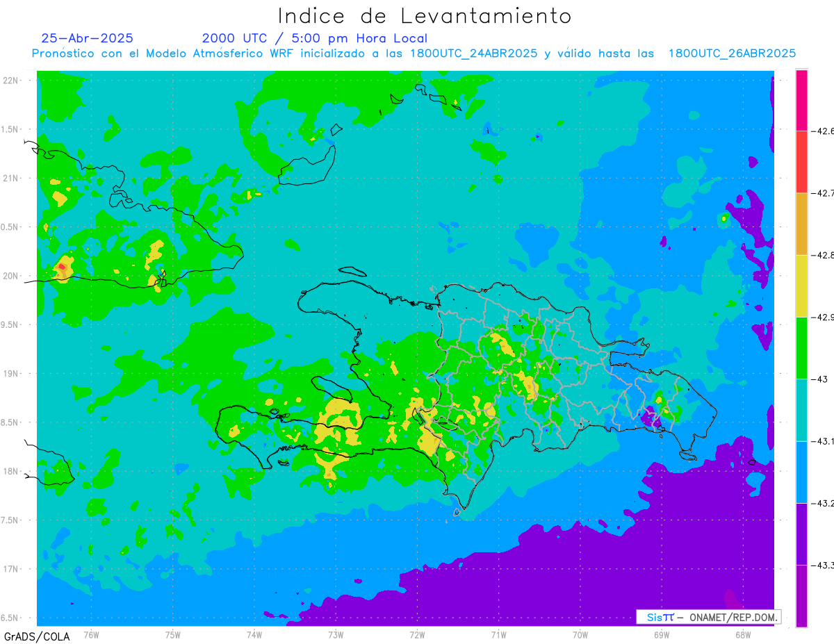Pick the orange swatch in the color bar
This screenshot has height=644, width=834.
[x=801, y=224]
